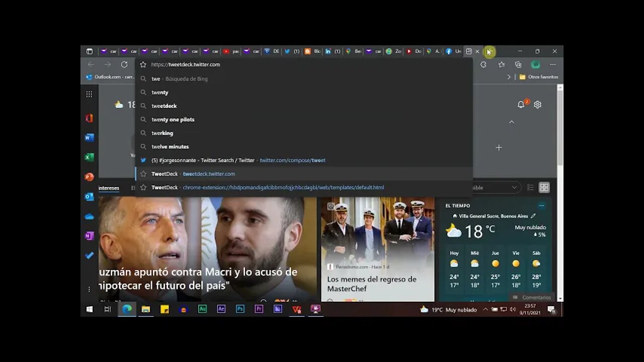Open the Edge settings and more menu

pyautogui.click(x=553, y=64)
